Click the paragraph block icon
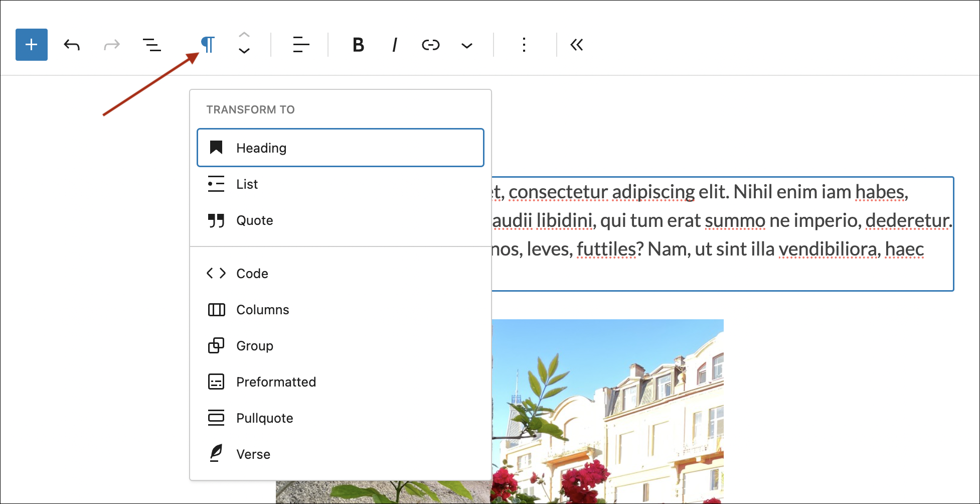This screenshot has height=504, width=980. click(x=208, y=45)
